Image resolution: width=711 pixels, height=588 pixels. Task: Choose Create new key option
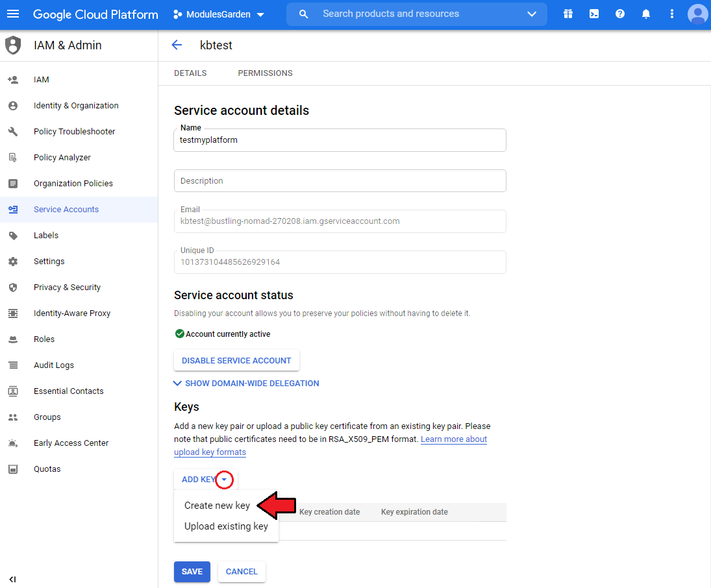click(218, 506)
